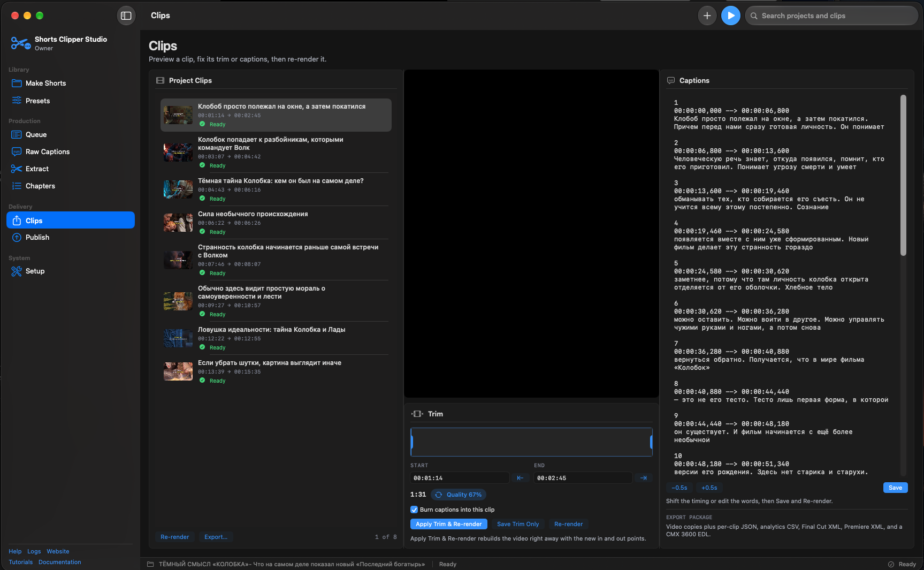Open Setup tools in System section

pyautogui.click(x=71, y=271)
